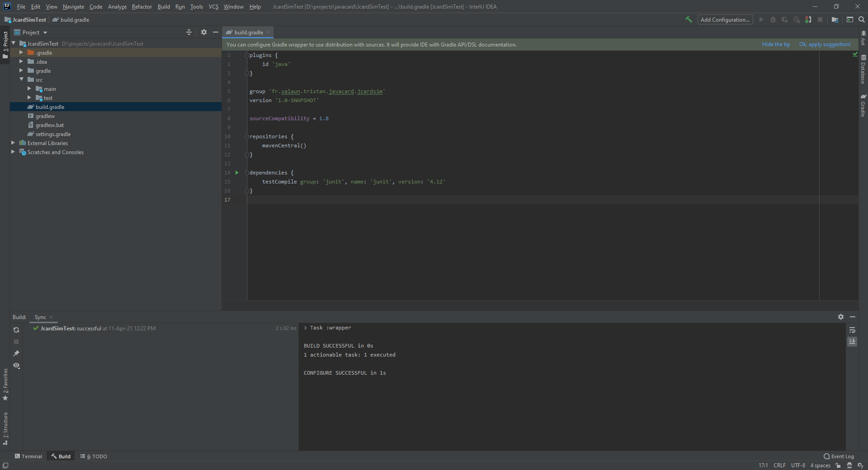Screen dimensions: 868x470
Task: Toggle read-only lock in the status bar
Action: [838, 465]
